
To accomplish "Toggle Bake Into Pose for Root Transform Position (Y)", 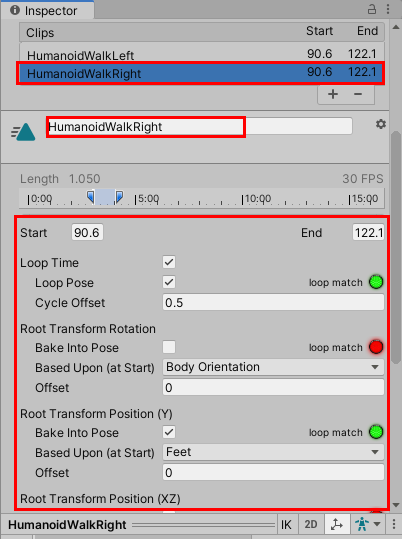I will point(169,432).
